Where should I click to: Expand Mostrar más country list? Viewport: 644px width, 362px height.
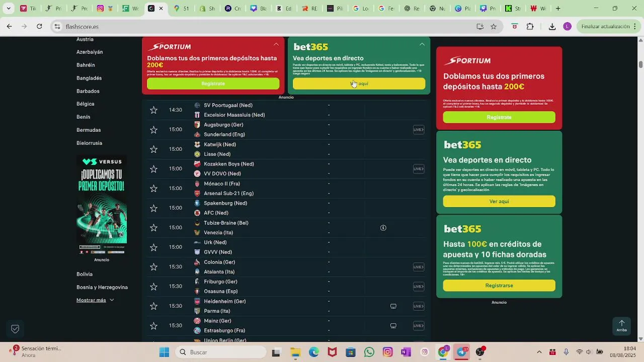tap(95, 300)
